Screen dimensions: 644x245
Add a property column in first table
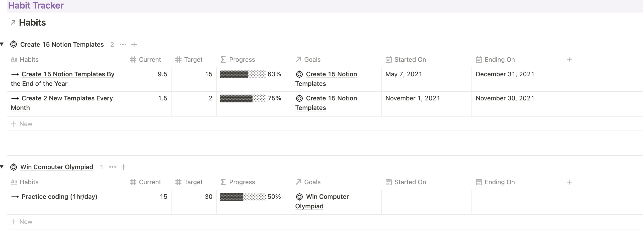(x=569, y=60)
